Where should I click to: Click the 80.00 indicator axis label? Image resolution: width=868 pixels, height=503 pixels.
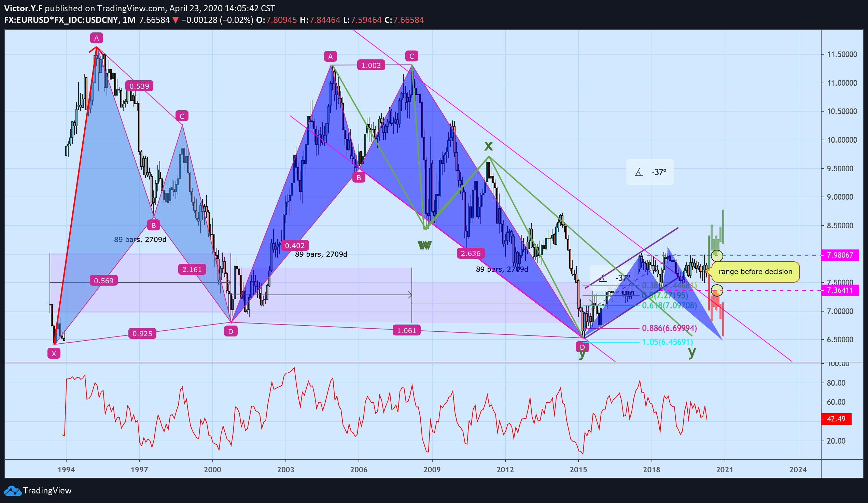coord(836,383)
